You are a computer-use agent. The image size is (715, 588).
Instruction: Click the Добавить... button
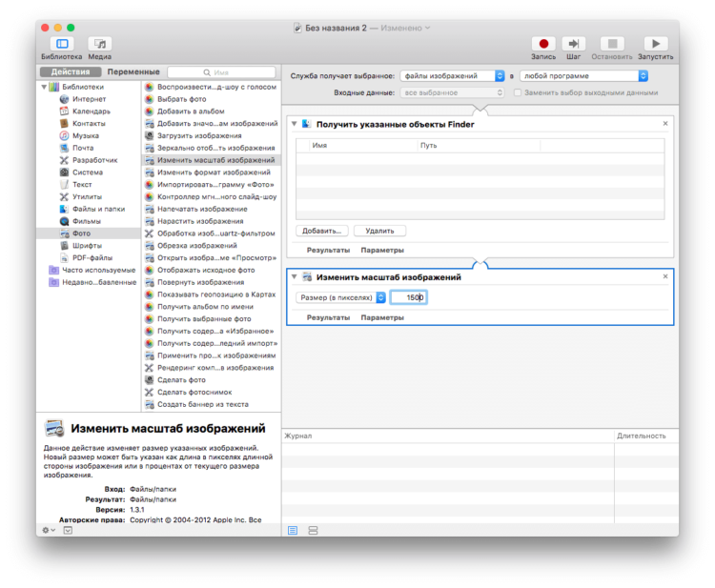(322, 231)
